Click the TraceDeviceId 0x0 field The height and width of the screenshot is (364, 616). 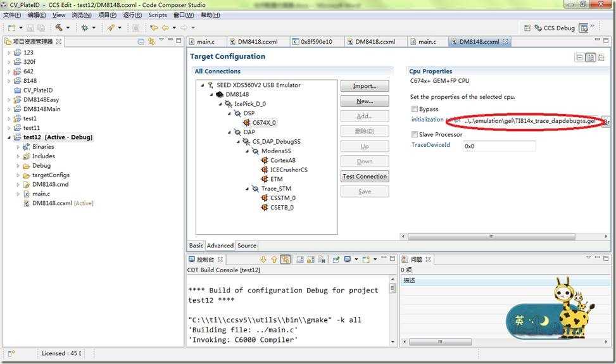point(499,146)
